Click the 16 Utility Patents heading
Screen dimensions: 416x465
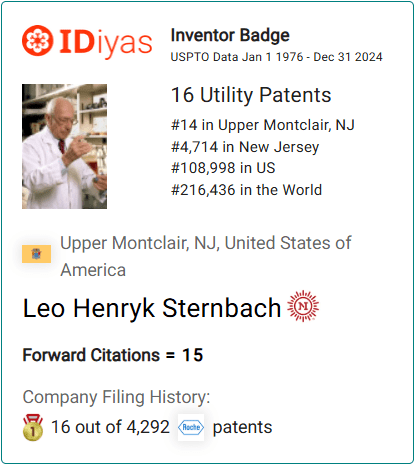tap(251, 95)
